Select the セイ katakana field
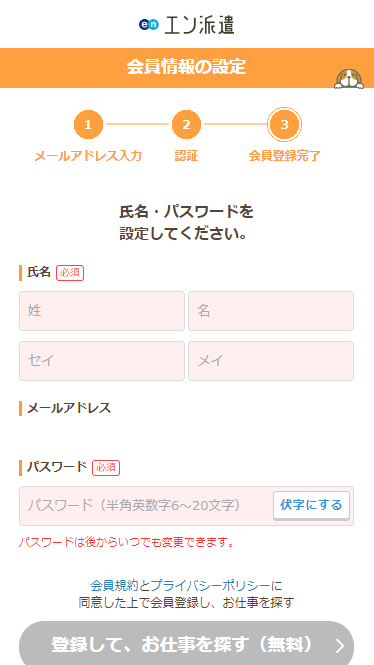The width and height of the screenshot is (374, 665). (102, 361)
